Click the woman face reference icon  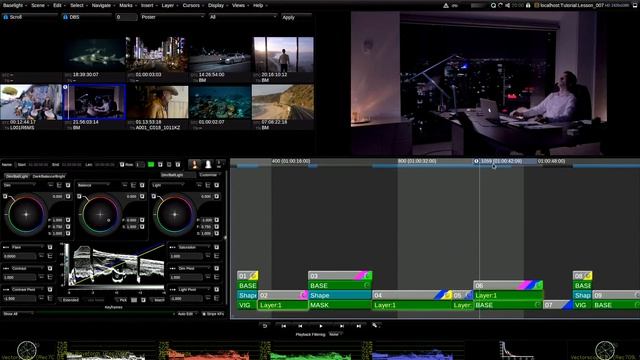pos(195,164)
